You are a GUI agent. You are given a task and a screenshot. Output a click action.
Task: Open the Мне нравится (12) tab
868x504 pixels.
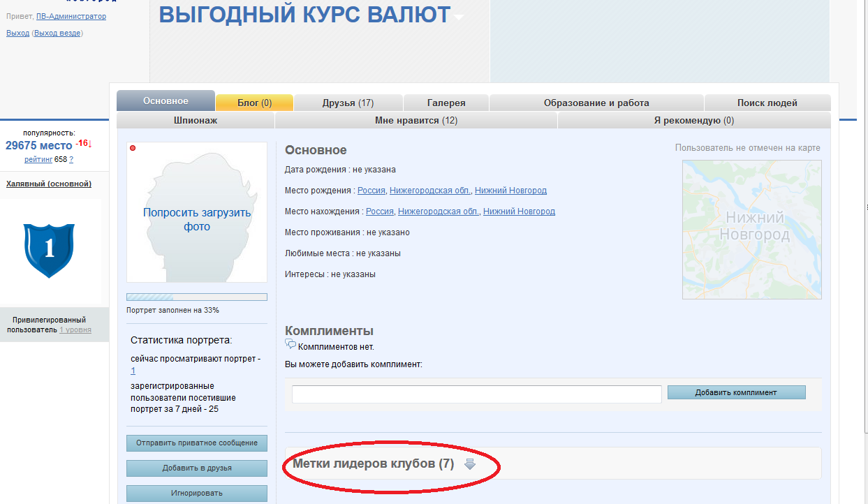tap(416, 120)
